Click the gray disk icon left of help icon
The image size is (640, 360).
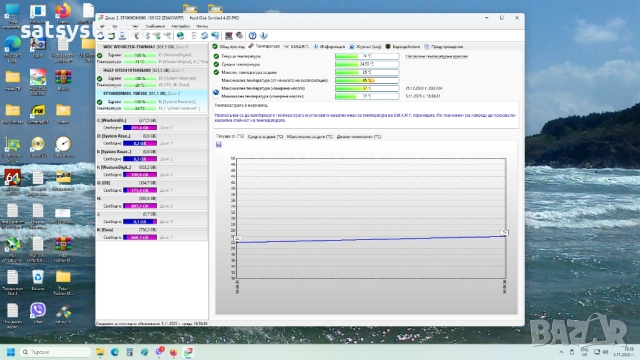240,36
